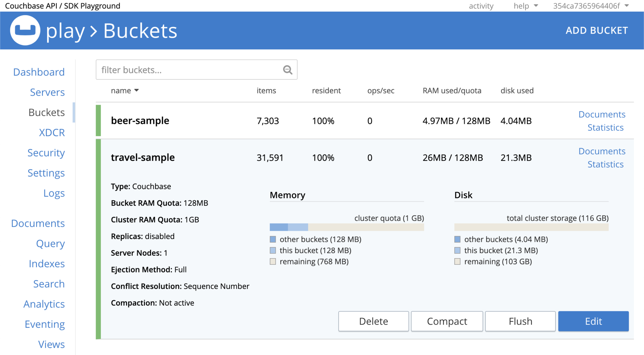644x355 pixels.
Task: Open the Indexes section from the sidebar
Action: point(47,263)
